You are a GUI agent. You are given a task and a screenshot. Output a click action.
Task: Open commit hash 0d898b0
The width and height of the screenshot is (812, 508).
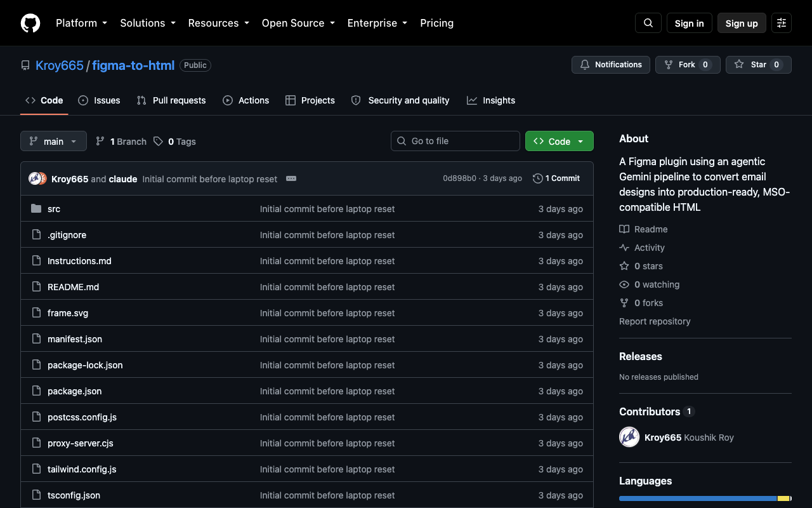coord(459,178)
